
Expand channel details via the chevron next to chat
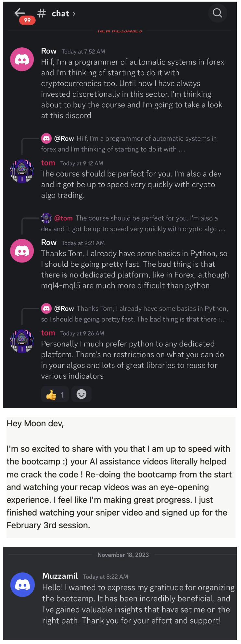(73, 13)
